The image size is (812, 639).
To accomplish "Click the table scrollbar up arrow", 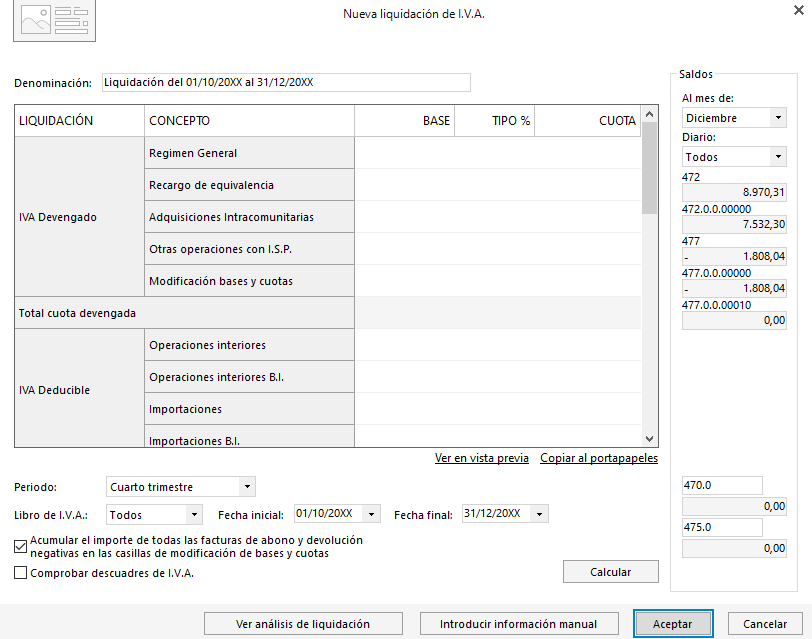I will [649, 114].
